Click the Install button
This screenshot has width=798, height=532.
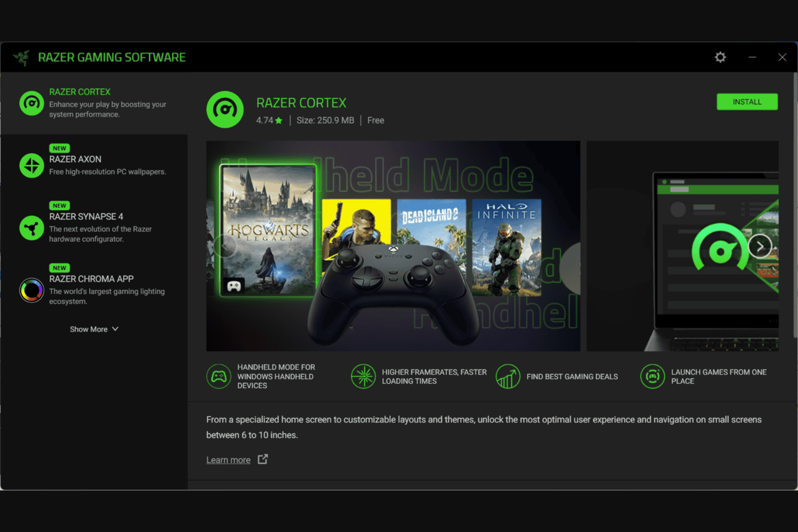pos(747,102)
